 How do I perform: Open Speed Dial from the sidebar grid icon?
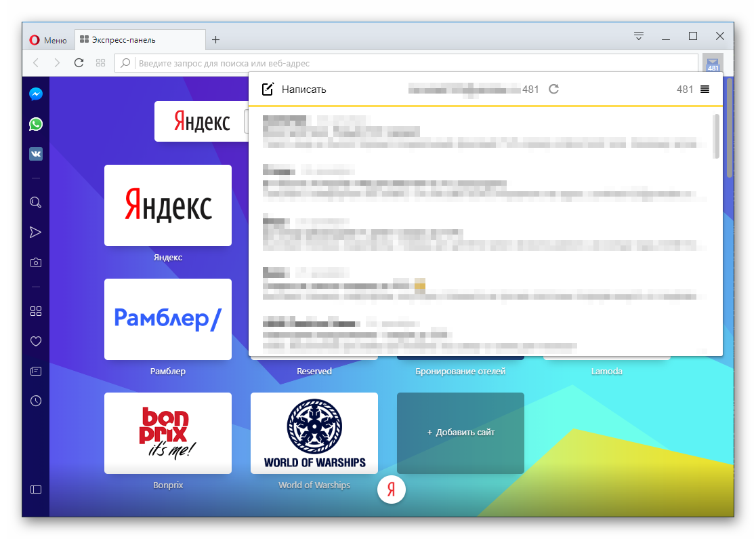click(x=36, y=311)
